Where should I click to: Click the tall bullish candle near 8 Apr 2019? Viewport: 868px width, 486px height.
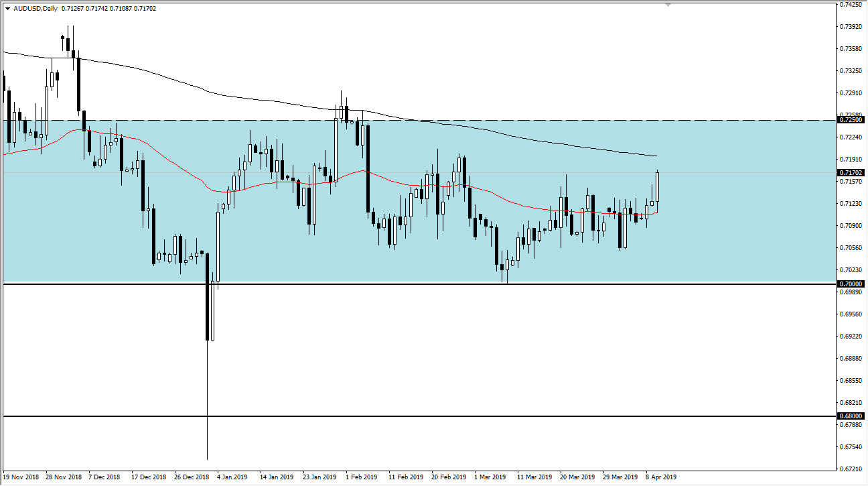click(657, 188)
